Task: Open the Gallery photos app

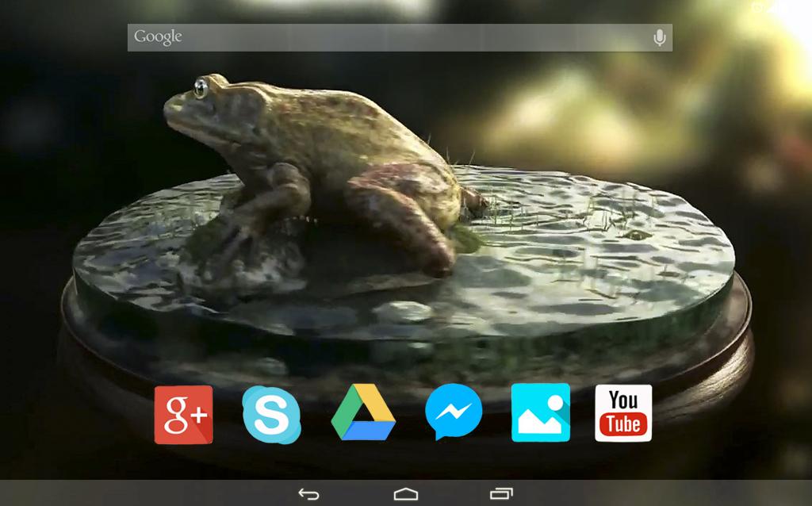Action: pos(541,412)
